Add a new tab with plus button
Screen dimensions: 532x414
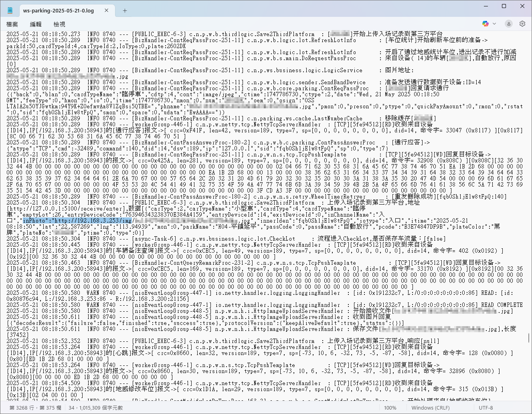[x=125, y=11]
